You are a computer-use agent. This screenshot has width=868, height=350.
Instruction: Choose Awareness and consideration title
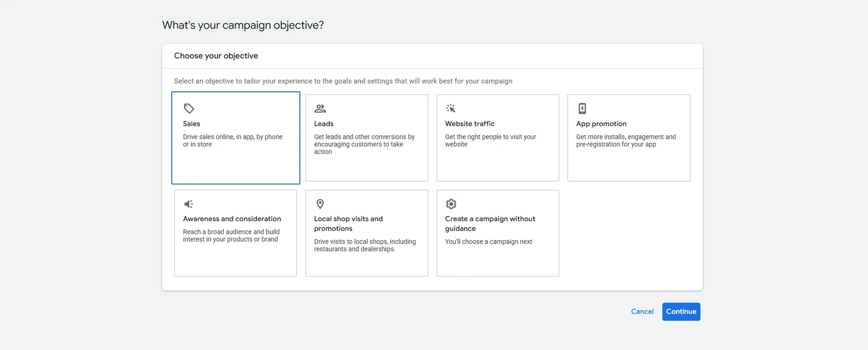(232, 219)
